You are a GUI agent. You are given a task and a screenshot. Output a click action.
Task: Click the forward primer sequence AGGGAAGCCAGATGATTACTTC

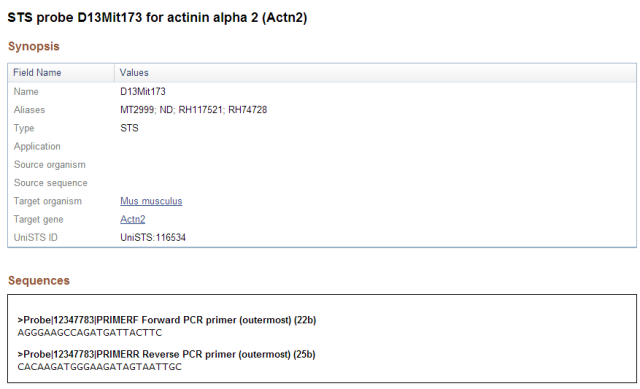coord(90,333)
